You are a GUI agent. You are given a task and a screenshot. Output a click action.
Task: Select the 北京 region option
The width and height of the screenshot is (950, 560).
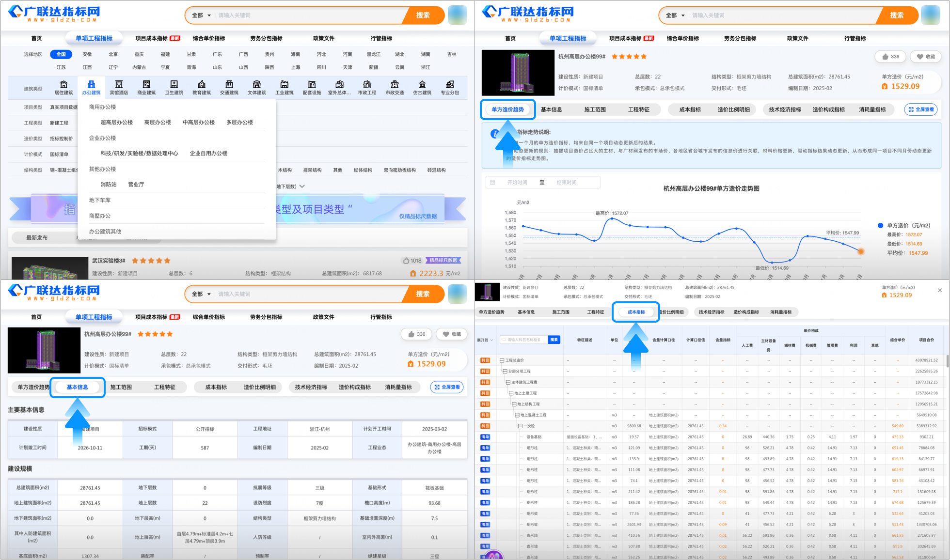(113, 54)
